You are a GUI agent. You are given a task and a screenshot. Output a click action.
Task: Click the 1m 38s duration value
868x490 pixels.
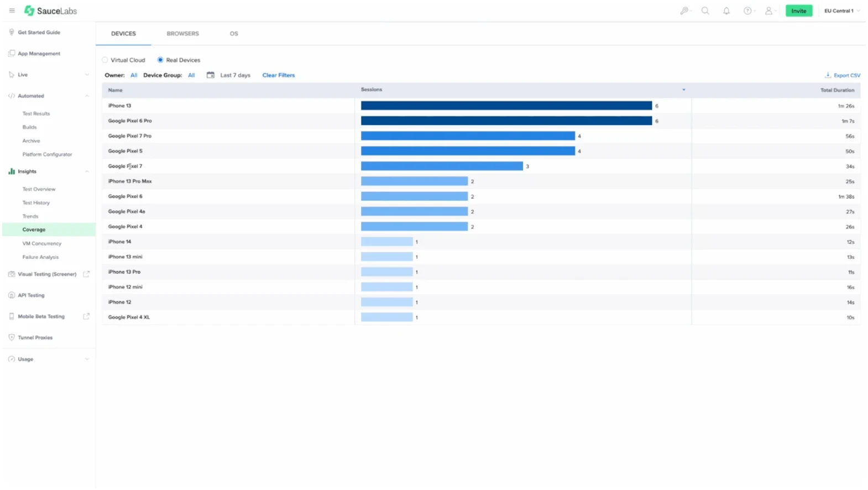pos(846,196)
